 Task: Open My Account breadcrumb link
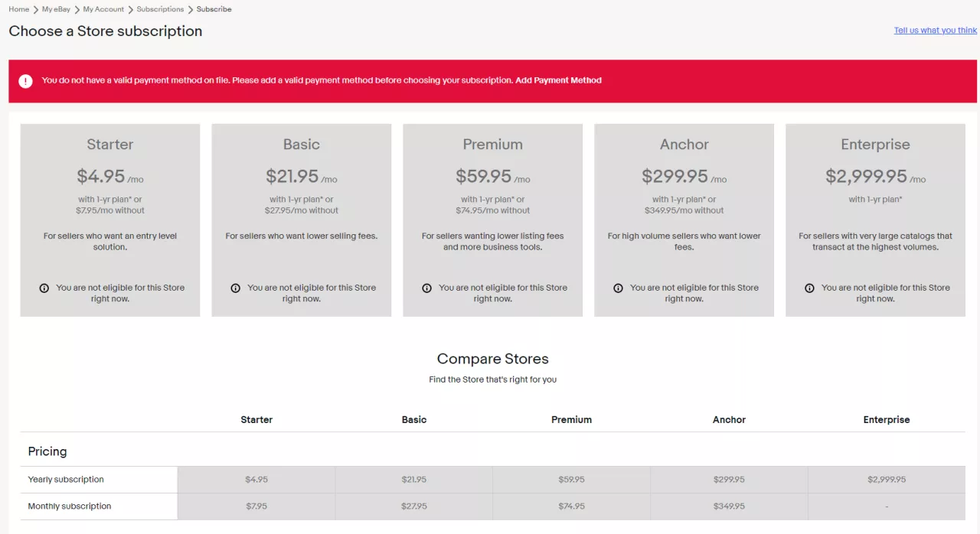click(103, 9)
